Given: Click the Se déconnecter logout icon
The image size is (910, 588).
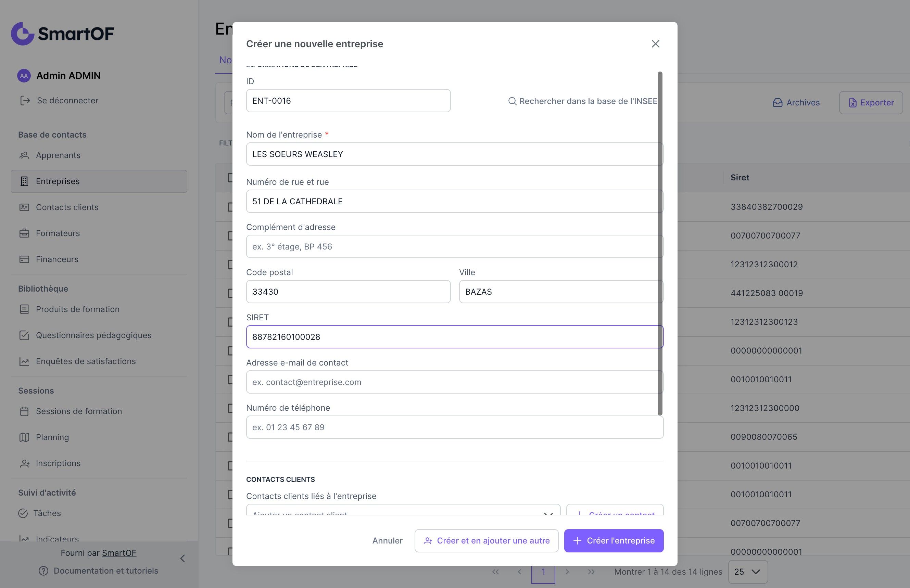Looking at the screenshot, I should click(25, 100).
